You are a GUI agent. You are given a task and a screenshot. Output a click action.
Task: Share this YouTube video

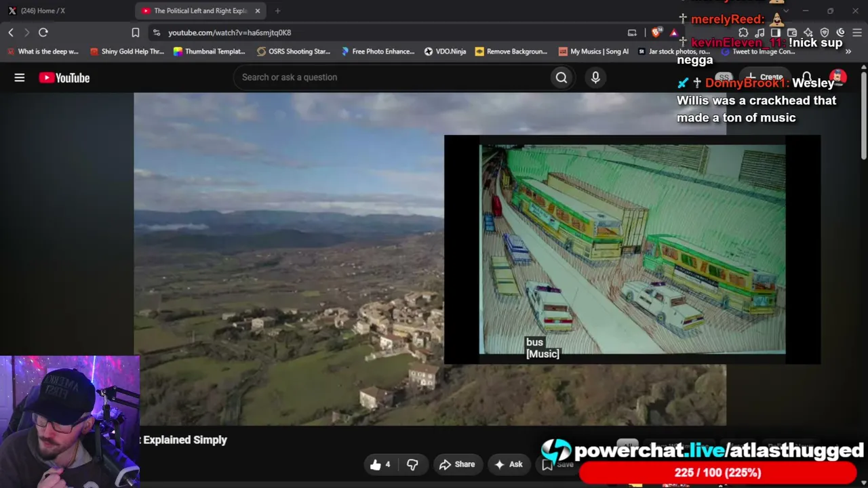(x=457, y=464)
